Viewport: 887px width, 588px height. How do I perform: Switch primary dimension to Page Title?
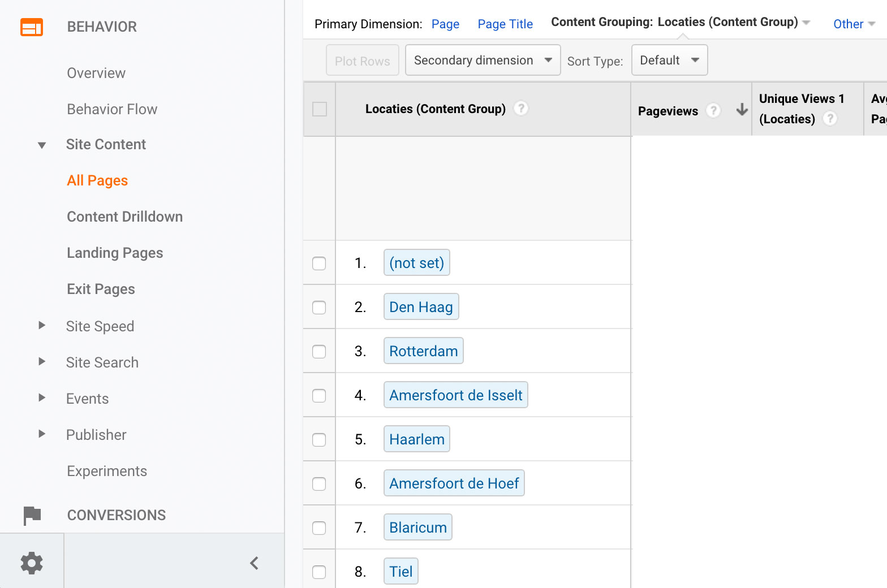pyautogui.click(x=505, y=24)
